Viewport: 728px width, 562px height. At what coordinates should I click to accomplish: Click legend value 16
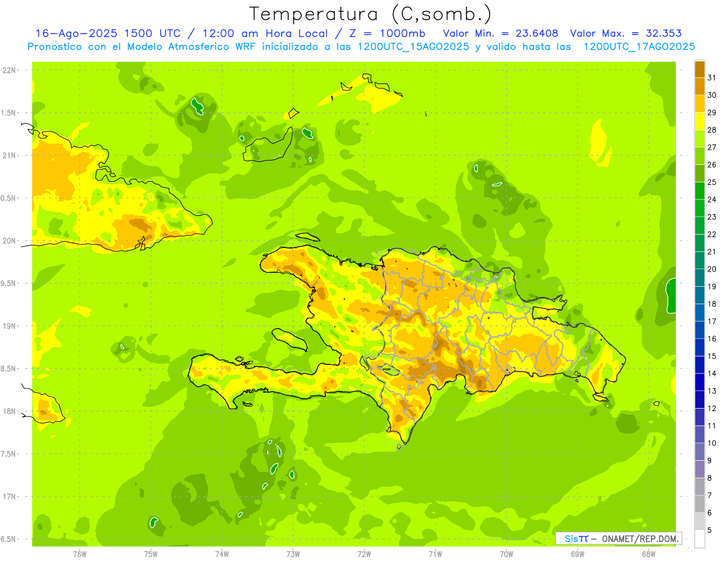tap(712, 338)
